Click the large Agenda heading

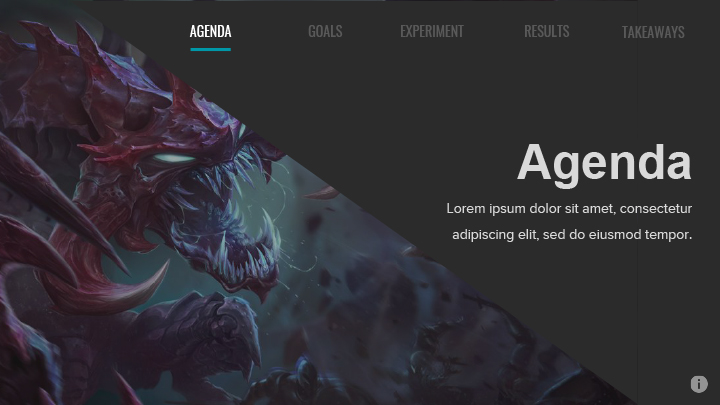[604, 163]
